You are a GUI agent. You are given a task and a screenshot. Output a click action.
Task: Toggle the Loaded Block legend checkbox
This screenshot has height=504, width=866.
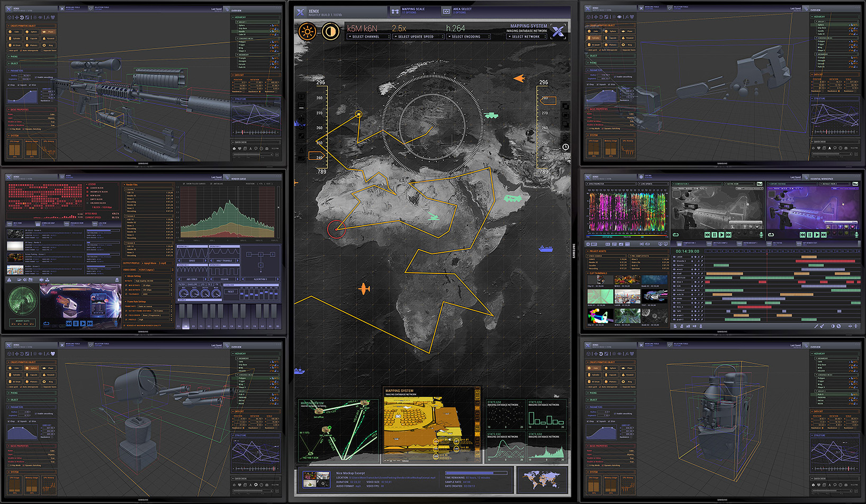87,188
